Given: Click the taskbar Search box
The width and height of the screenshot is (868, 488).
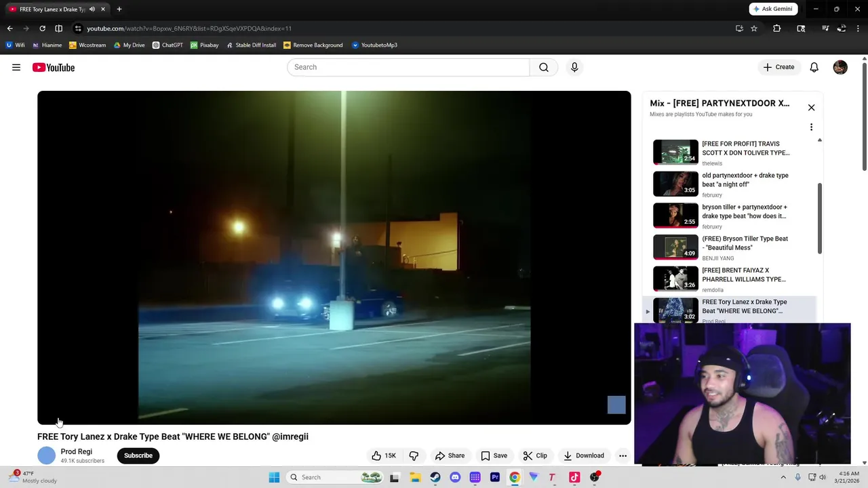Looking at the screenshot, I should pyautogui.click(x=336, y=477).
